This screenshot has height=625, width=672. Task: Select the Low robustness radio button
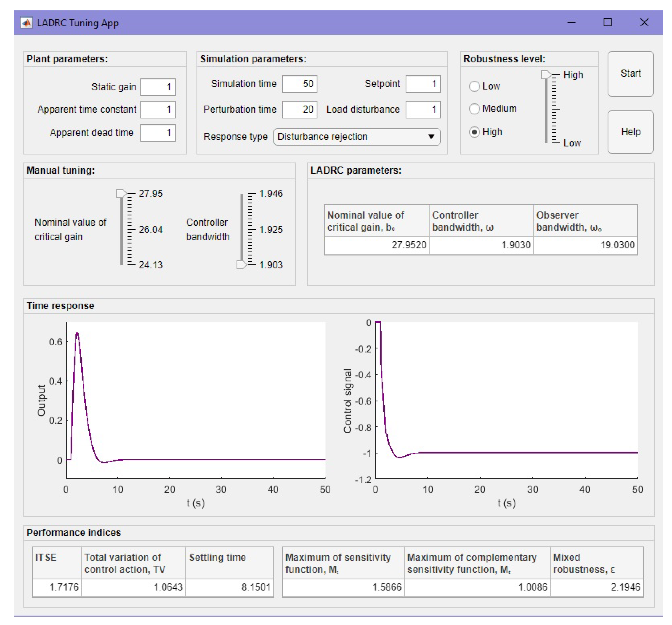tap(474, 86)
